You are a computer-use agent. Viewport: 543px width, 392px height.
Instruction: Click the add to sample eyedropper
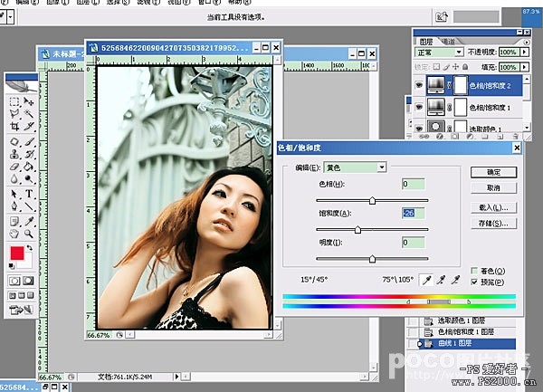[x=442, y=280]
